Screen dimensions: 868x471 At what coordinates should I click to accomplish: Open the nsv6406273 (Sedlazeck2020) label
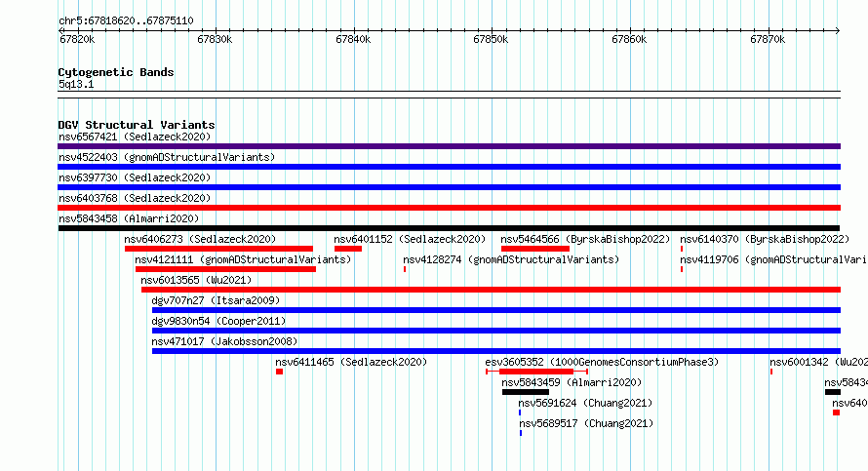200,239
